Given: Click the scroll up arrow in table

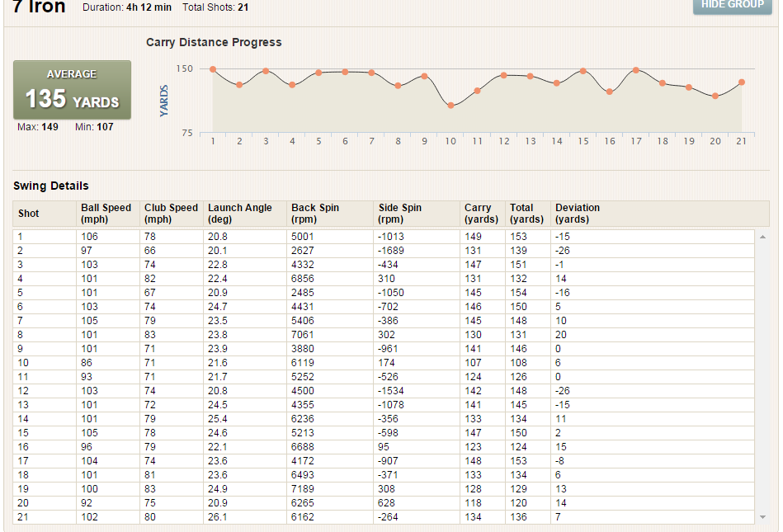Looking at the screenshot, I should tap(762, 237).
